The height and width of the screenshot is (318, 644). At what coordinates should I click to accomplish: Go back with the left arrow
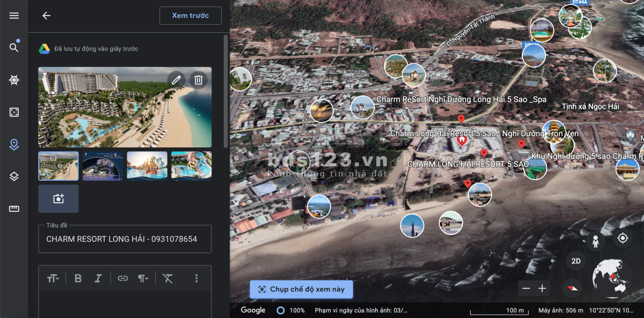pos(46,16)
